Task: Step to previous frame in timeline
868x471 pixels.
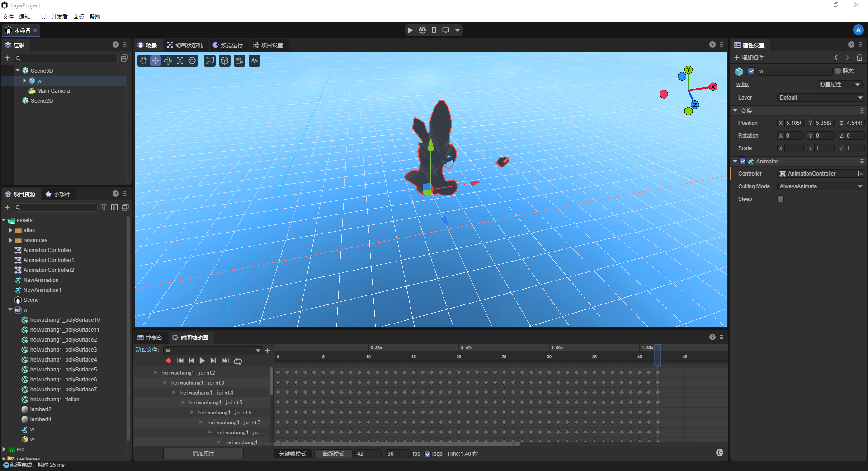Action: 191,361
